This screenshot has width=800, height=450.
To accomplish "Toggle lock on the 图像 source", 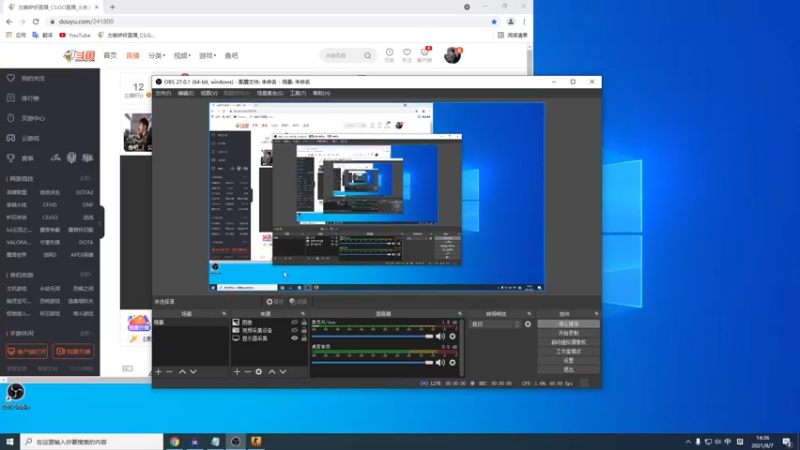I will tap(304, 322).
